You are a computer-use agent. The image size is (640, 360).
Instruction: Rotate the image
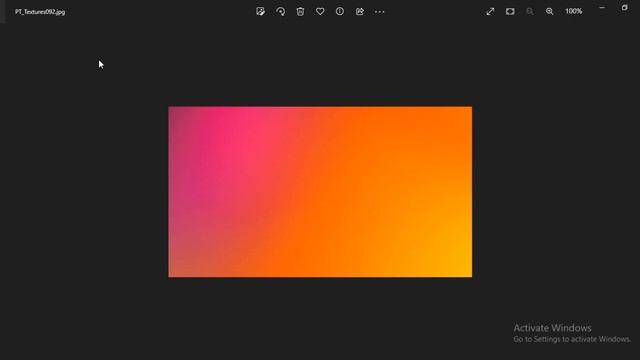[x=280, y=11]
